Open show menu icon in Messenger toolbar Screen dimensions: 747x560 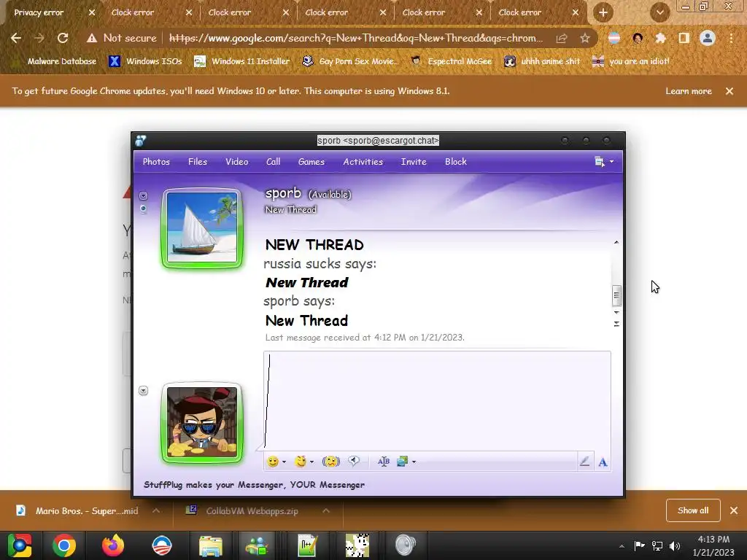point(600,161)
